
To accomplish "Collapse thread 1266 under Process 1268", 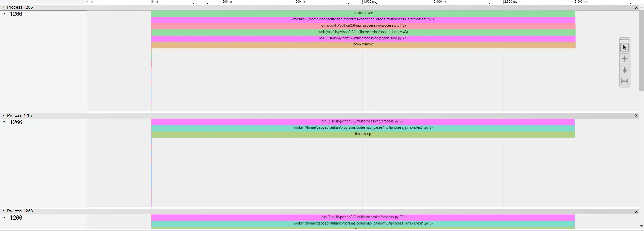I will pos(4,218).
